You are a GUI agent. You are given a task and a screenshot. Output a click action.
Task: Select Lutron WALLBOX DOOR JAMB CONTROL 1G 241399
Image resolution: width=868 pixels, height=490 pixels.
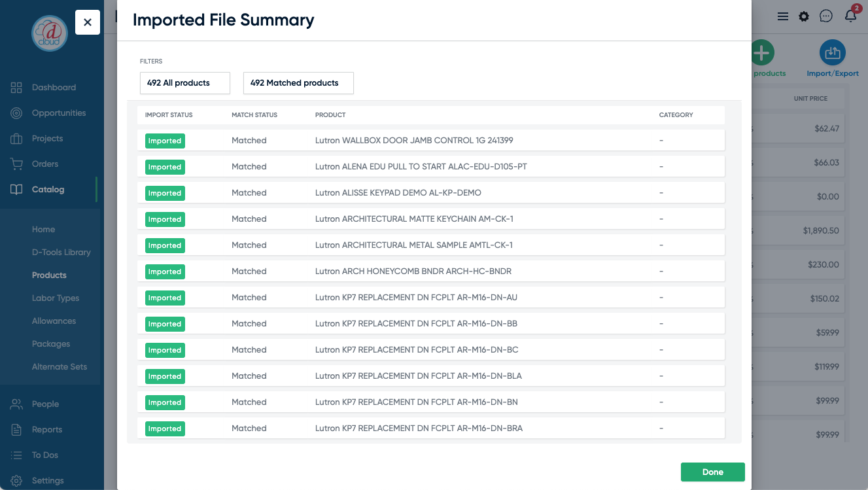[431, 141]
